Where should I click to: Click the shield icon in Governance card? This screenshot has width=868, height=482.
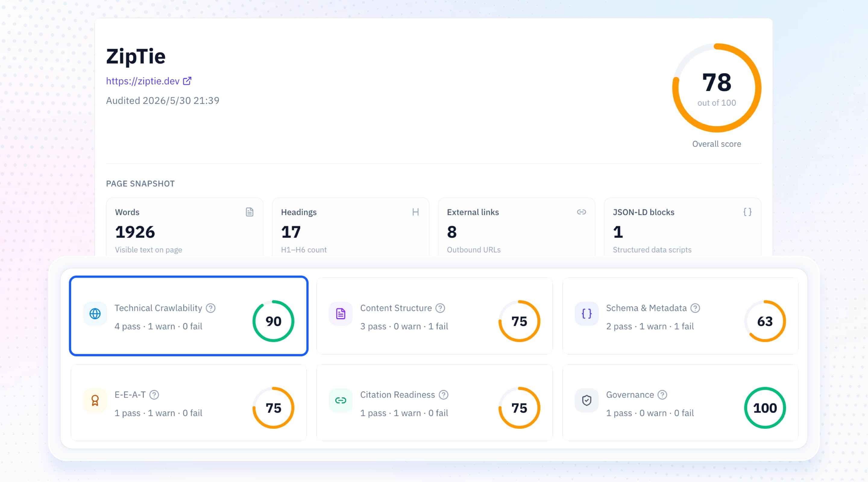[587, 400]
